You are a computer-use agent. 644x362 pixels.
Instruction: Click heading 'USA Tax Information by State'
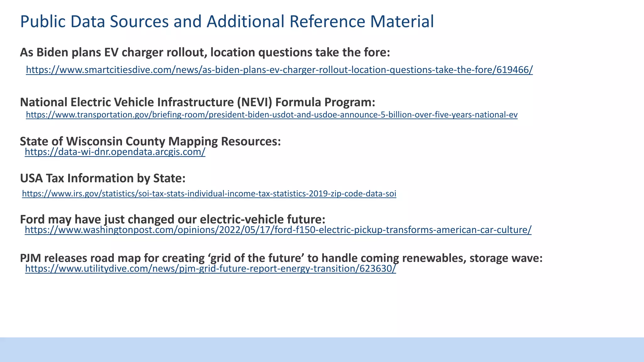tap(103, 178)
